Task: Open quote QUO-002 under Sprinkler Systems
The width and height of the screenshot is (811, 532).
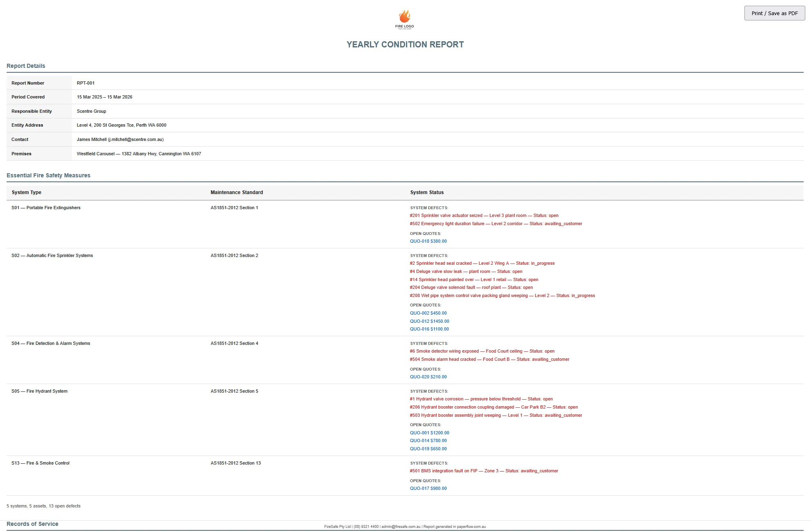Action: 428,313
